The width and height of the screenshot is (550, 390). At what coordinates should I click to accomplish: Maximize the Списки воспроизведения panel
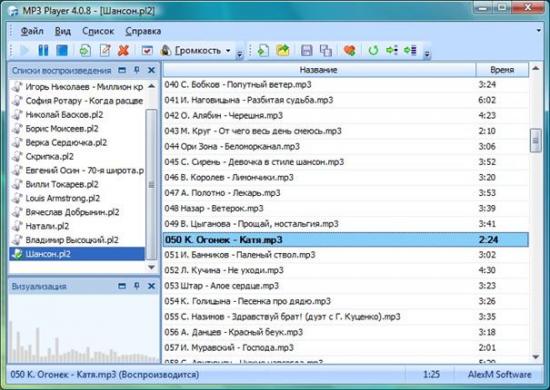point(122,70)
